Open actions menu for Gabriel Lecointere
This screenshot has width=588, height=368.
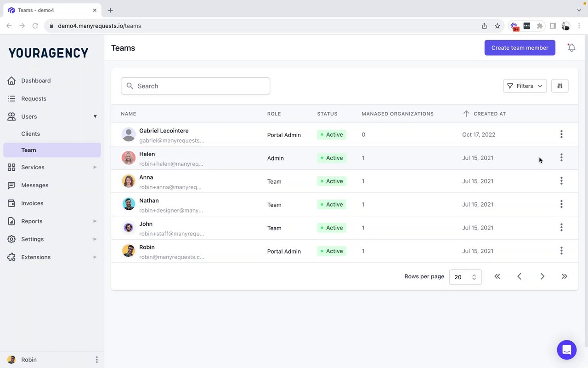[561, 134]
